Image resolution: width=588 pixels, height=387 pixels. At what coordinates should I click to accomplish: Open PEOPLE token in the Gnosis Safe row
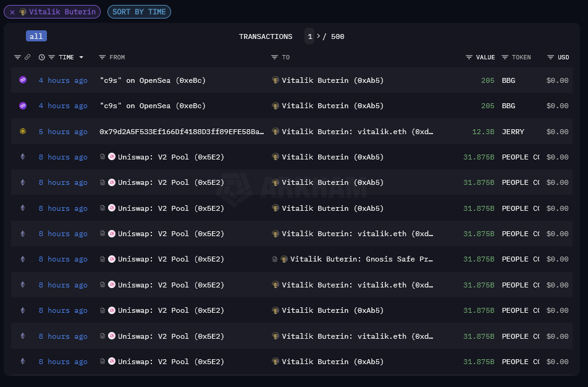[521, 259]
